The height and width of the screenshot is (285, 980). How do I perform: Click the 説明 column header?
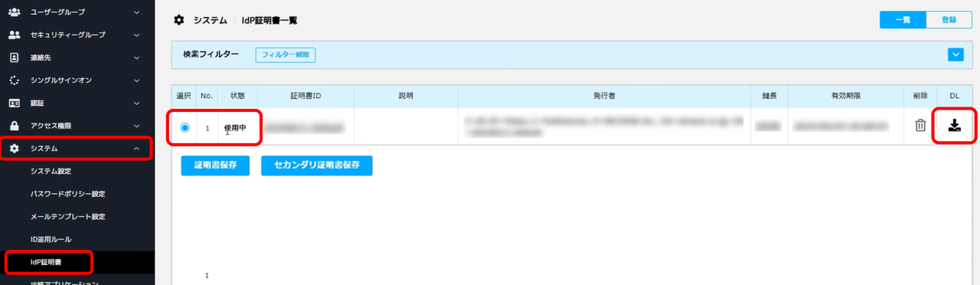pos(406,97)
